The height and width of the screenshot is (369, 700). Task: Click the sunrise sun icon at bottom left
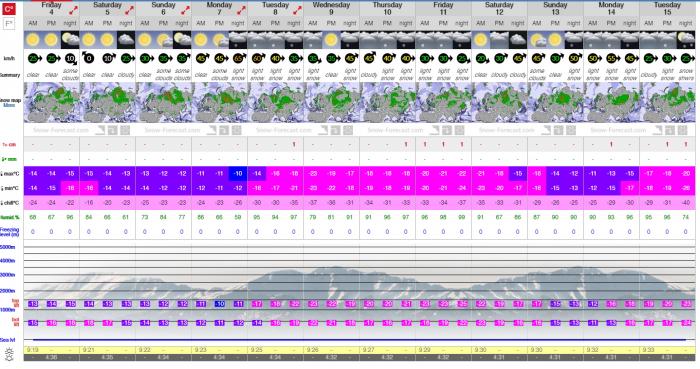pos(9,355)
